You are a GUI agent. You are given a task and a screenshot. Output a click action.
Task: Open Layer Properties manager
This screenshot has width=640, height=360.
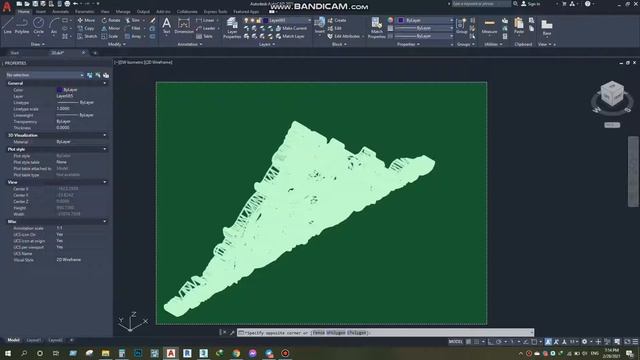point(232,28)
